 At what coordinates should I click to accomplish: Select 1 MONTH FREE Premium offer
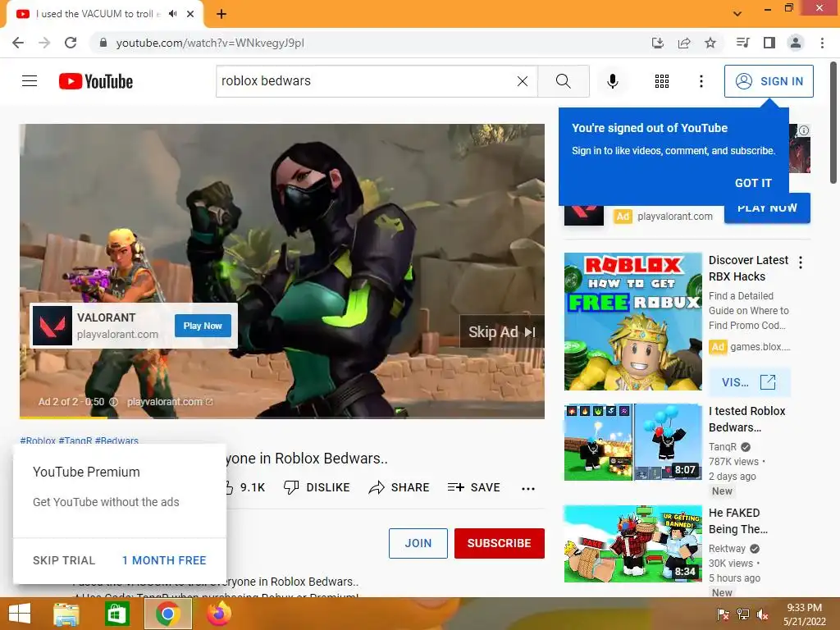click(164, 560)
